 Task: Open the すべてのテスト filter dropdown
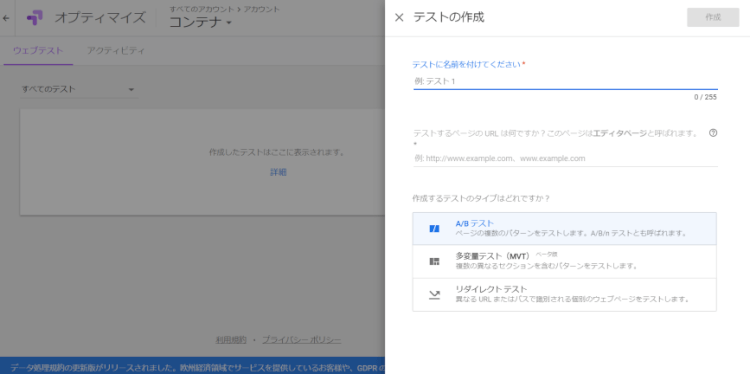tap(78, 89)
